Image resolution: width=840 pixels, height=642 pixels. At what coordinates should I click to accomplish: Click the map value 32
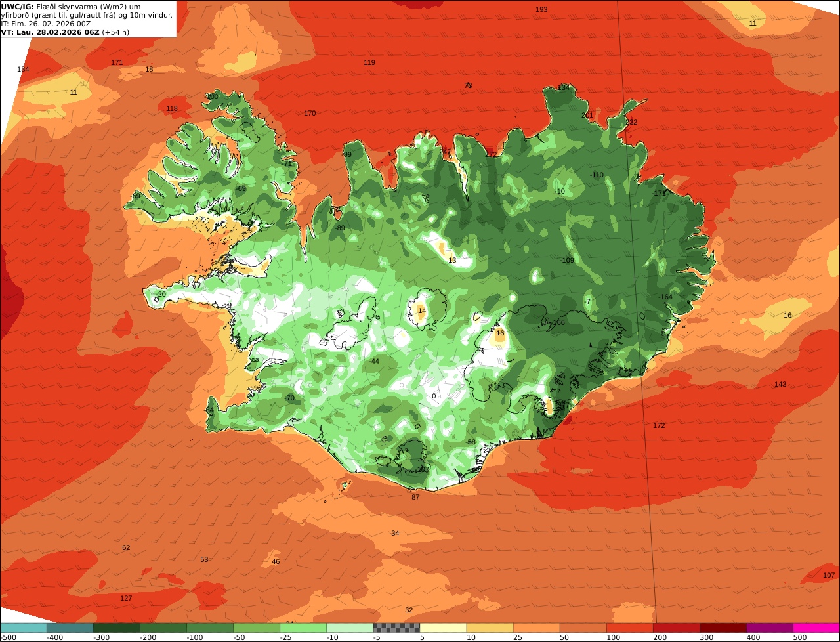pyautogui.click(x=409, y=610)
